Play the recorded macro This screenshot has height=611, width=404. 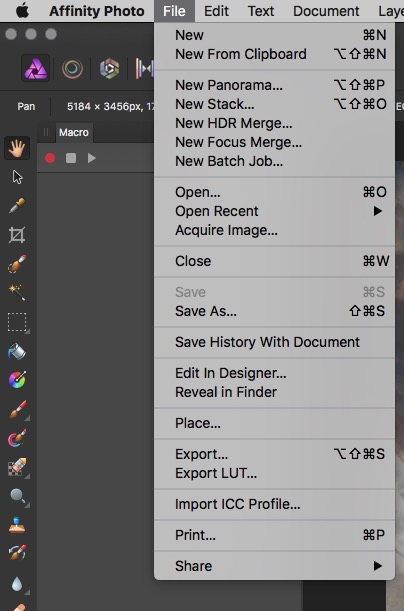click(92, 158)
